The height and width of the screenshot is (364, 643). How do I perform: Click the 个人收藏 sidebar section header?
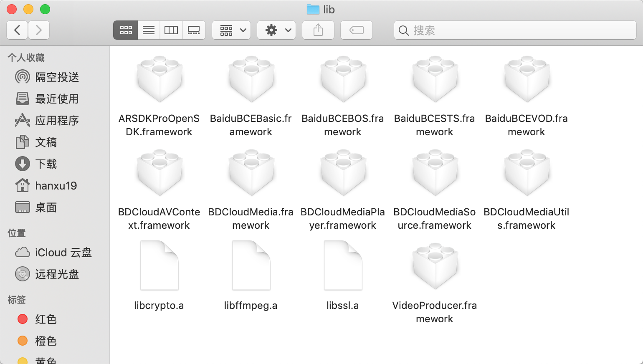point(26,58)
